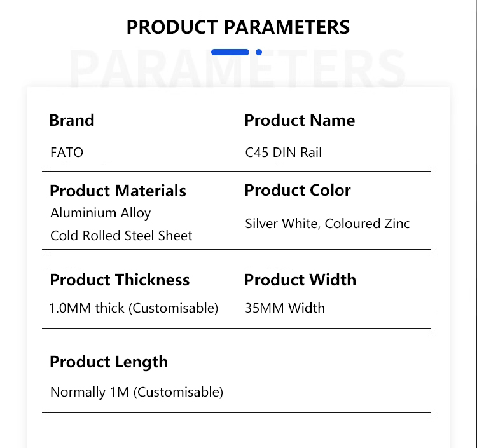Select the Product Name label

point(300,121)
